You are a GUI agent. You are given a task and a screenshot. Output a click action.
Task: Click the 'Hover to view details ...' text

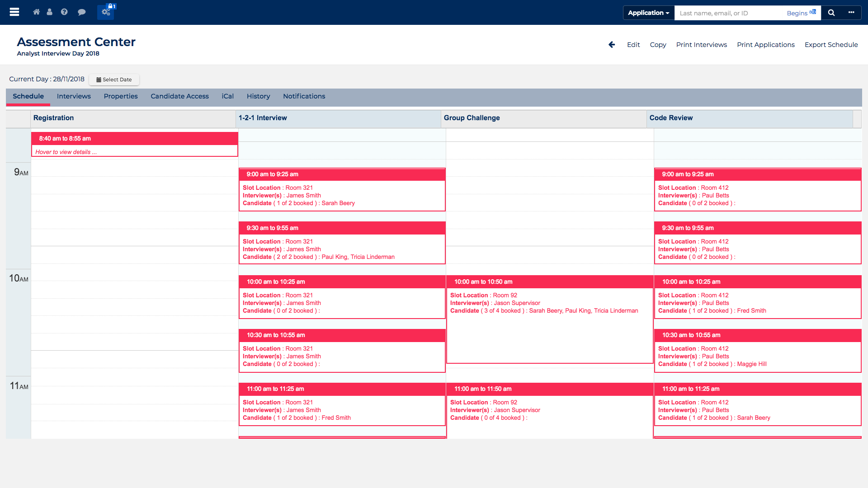pos(66,152)
